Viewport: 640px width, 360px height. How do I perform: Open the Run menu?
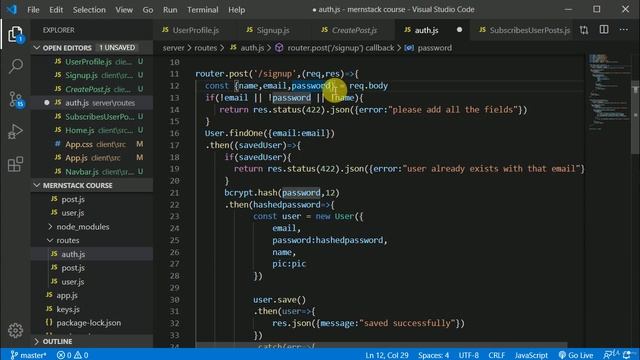click(170, 10)
